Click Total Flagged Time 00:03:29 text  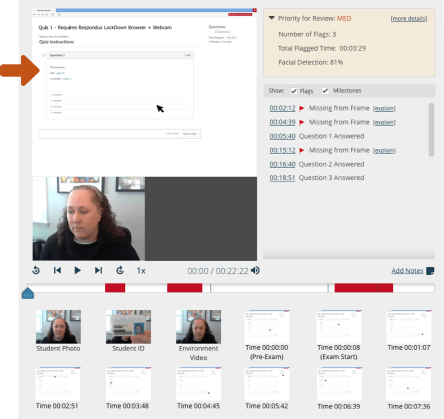click(x=322, y=48)
